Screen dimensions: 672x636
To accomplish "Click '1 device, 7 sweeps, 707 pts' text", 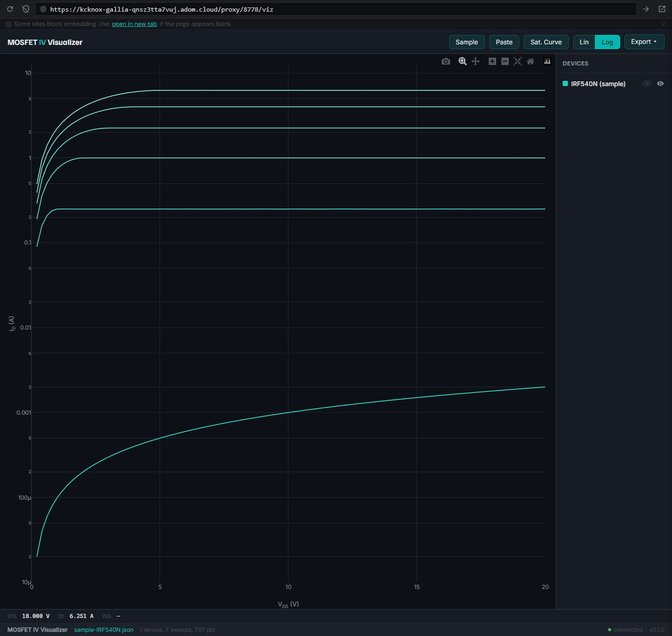I will (x=178, y=630).
